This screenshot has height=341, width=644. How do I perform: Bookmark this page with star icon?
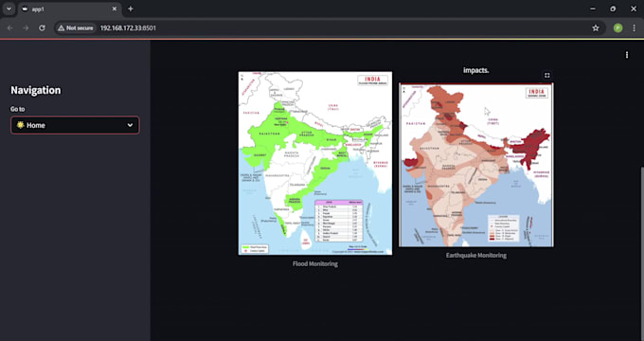click(x=596, y=27)
